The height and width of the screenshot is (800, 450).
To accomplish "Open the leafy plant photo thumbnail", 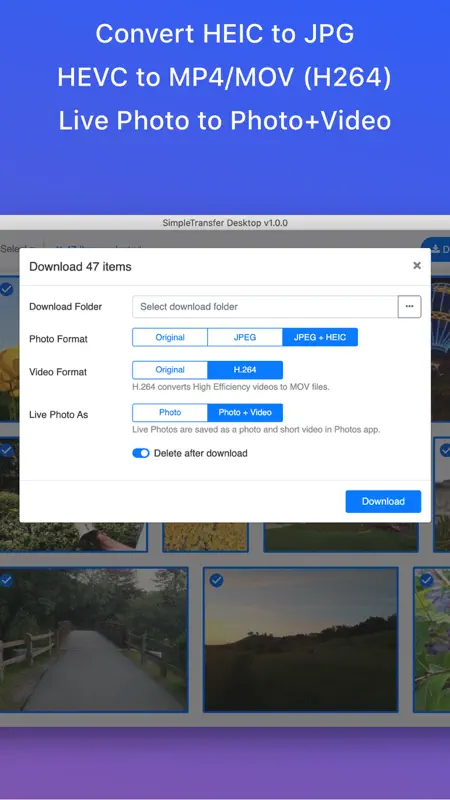I will pyautogui.click(x=432, y=639).
